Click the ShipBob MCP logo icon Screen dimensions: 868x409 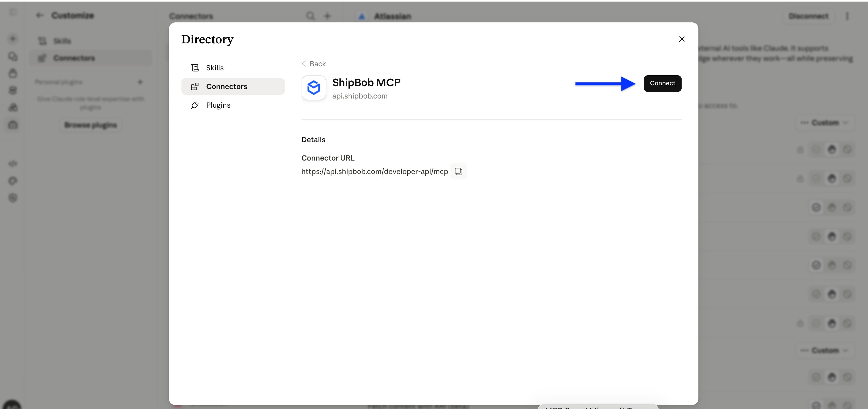click(313, 87)
